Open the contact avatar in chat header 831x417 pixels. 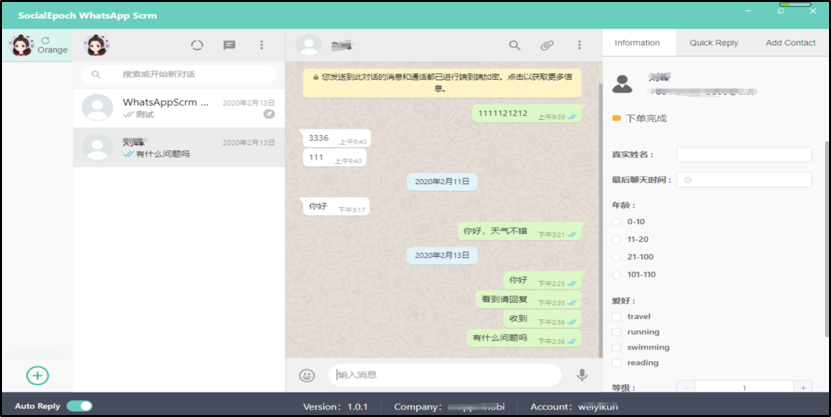[x=308, y=46]
